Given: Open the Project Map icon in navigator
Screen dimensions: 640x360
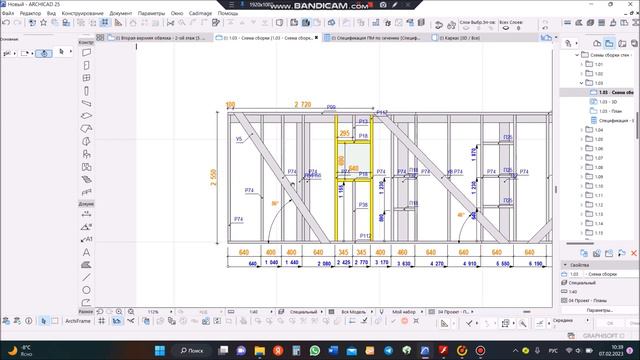Looking at the screenshot, I should coord(597,43).
